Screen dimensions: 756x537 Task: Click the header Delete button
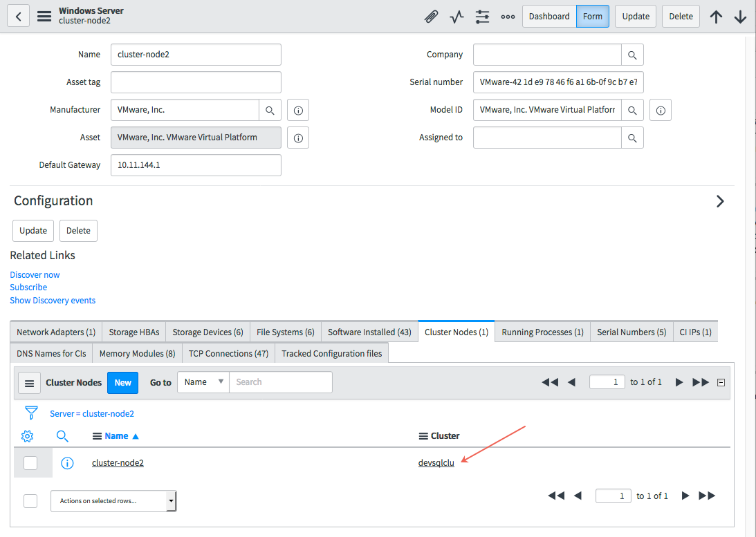click(x=681, y=17)
